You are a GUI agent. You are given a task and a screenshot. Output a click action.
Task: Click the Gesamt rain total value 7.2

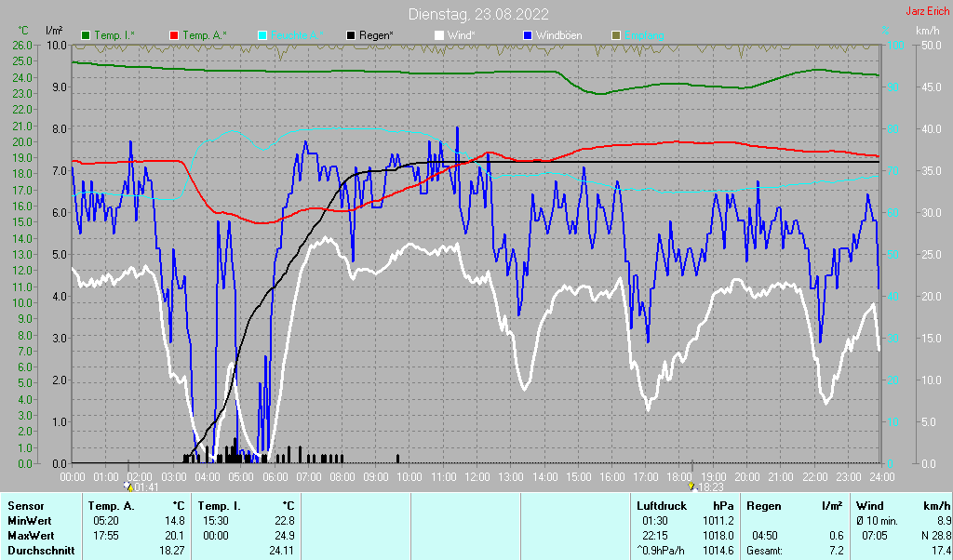(x=836, y=551)
